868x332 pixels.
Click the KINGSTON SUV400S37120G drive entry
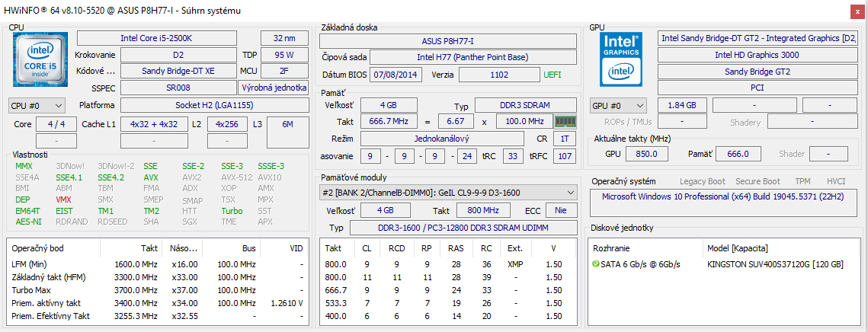[x=775, y=264]
